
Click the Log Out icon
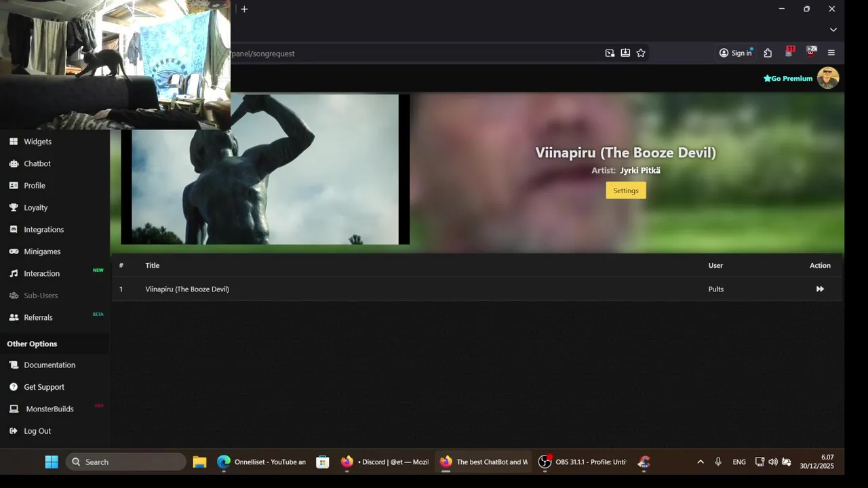(x=14, y=431)
